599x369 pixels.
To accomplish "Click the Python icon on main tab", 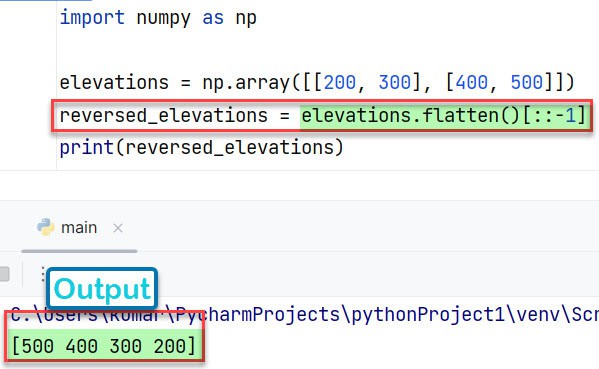I will pyautogui.click(x=46, y=227).
